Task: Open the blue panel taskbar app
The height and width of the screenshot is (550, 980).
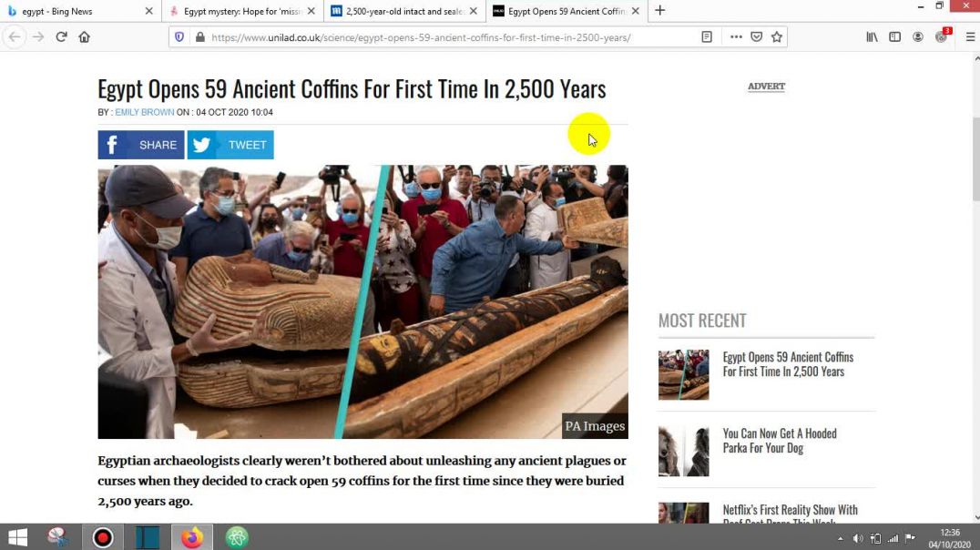Action: point(148,537)
